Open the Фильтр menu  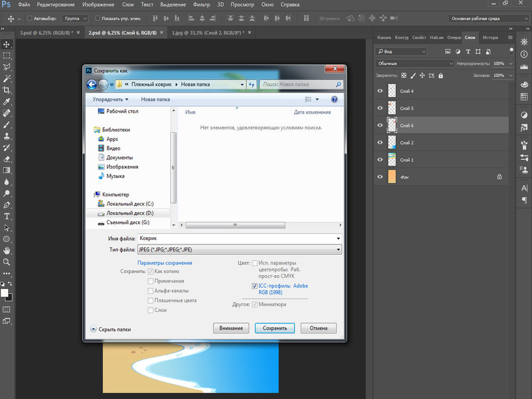click(202, 5)
